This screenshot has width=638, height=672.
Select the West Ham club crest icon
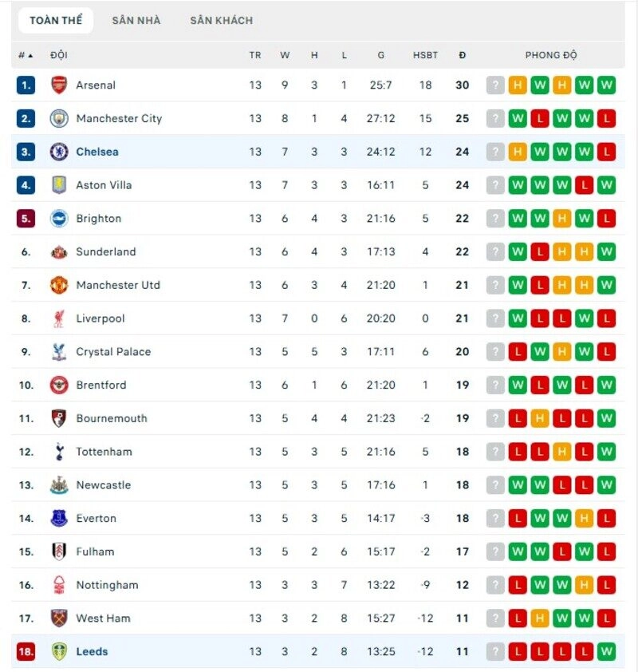coord(61,618)
